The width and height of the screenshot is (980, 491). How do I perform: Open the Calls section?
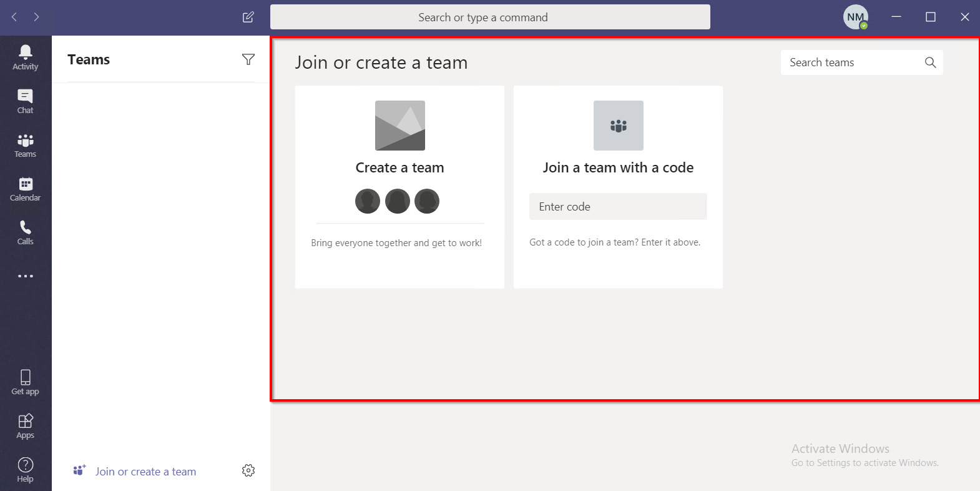click(26, 232)
